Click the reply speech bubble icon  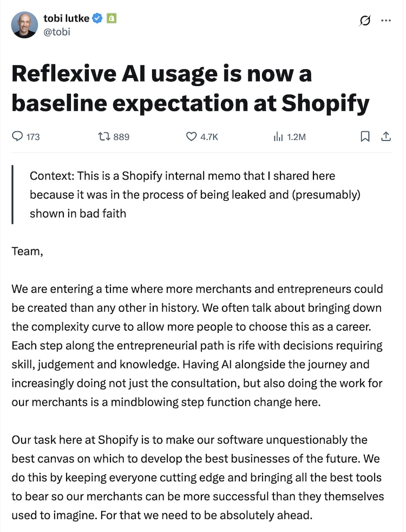coord(17,136)
